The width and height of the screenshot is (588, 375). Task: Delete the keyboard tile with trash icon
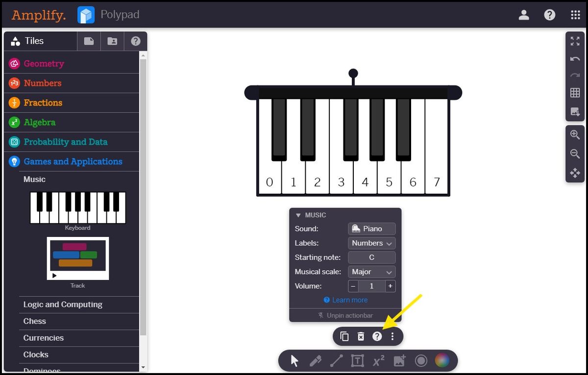tap(361, 336)
